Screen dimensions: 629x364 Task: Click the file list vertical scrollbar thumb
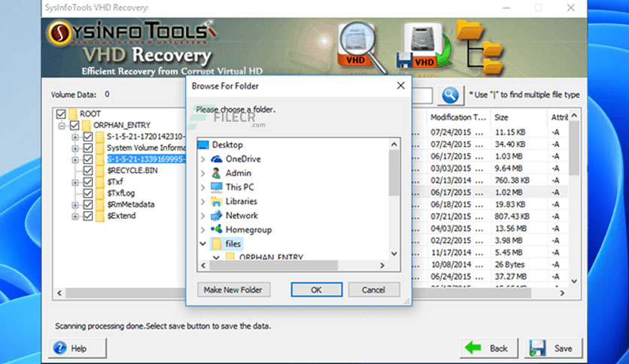point(574,148)
